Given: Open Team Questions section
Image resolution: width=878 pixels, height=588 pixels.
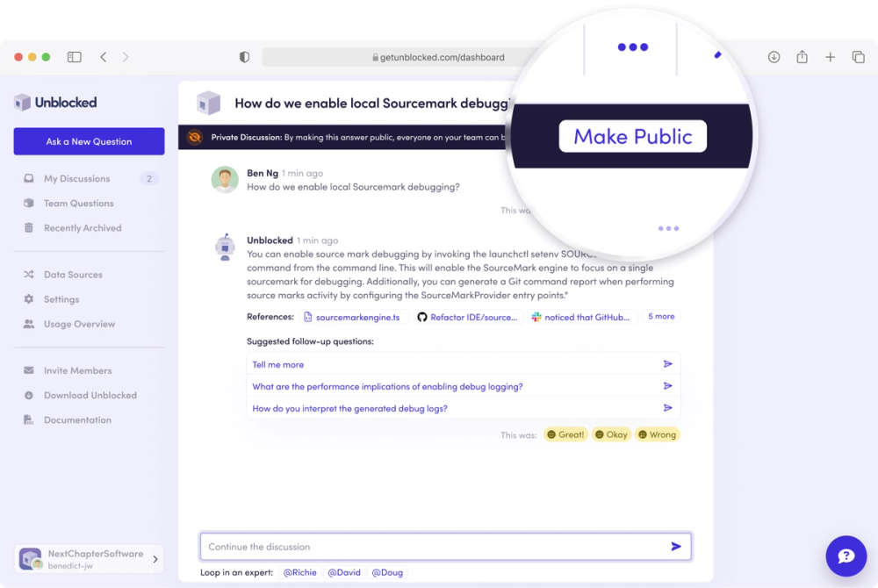Looking at the screenshot, I should pos(78,203).
